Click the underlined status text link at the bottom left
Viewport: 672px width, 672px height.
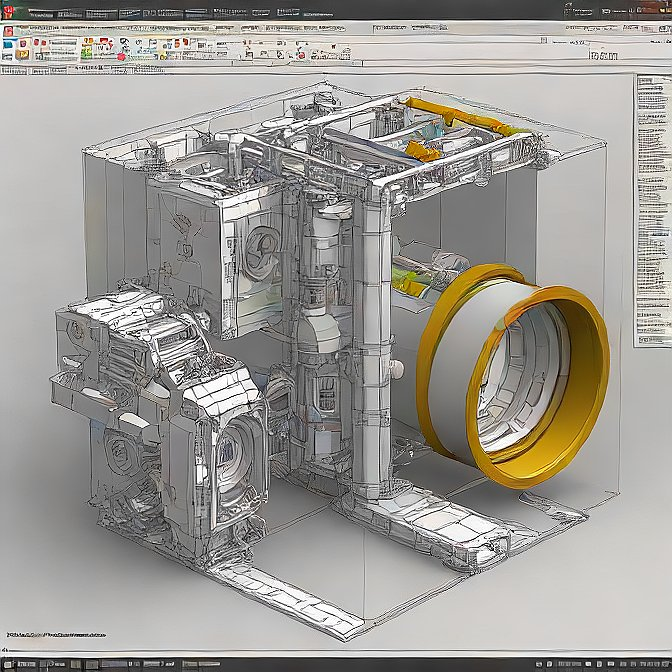tap(56, 634)
